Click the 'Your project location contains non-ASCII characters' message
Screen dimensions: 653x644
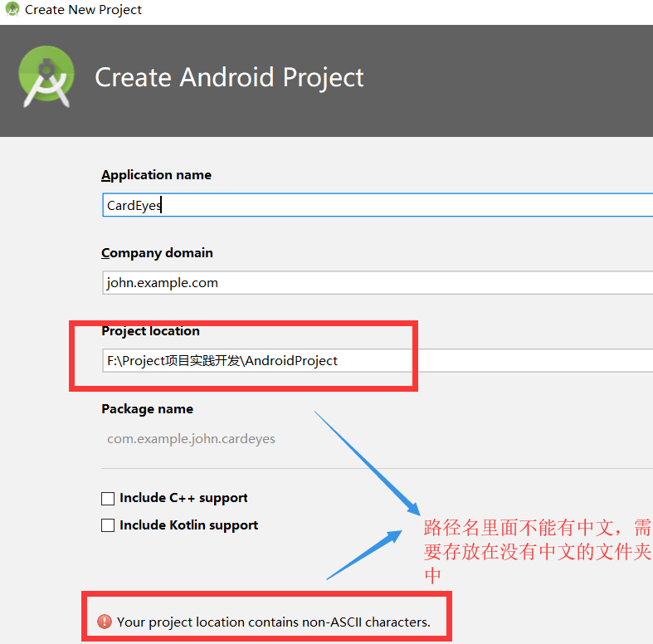click(274, 622)
